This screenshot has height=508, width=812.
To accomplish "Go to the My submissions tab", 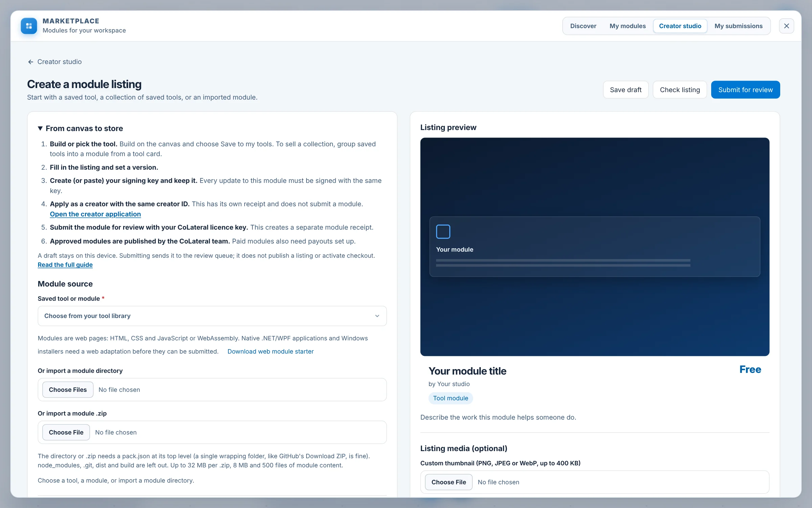I will [739, 26].
